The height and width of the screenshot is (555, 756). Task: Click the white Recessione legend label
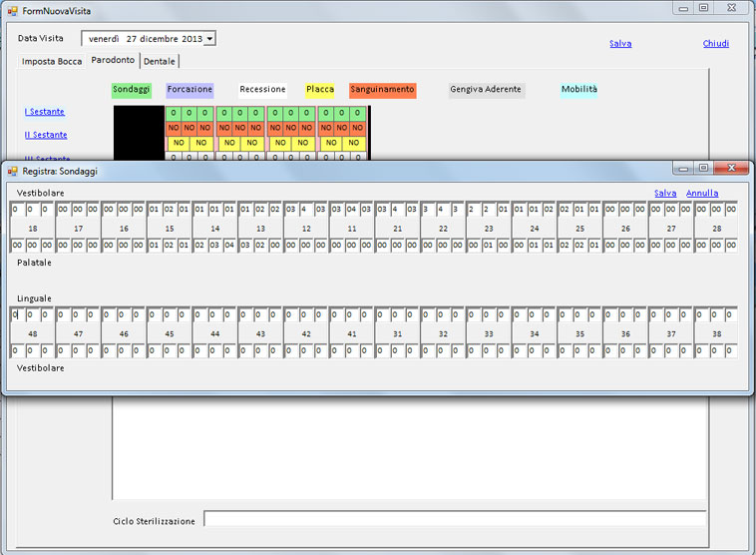[x=262, y=89]
